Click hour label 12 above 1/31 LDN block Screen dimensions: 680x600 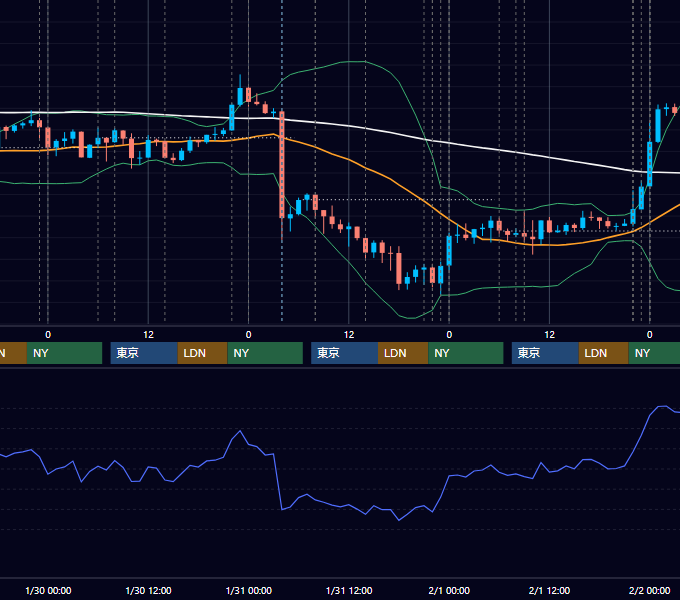coord(349,335)
